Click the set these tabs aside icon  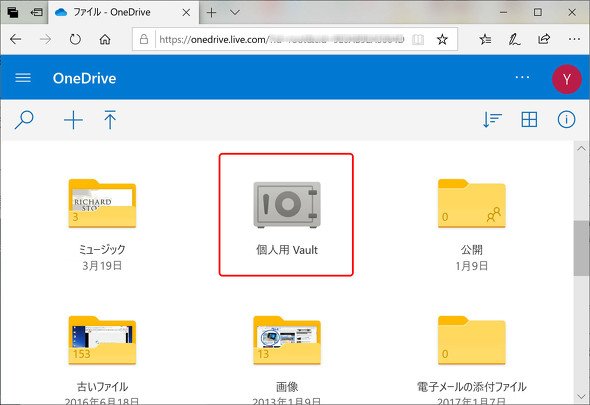36,12
